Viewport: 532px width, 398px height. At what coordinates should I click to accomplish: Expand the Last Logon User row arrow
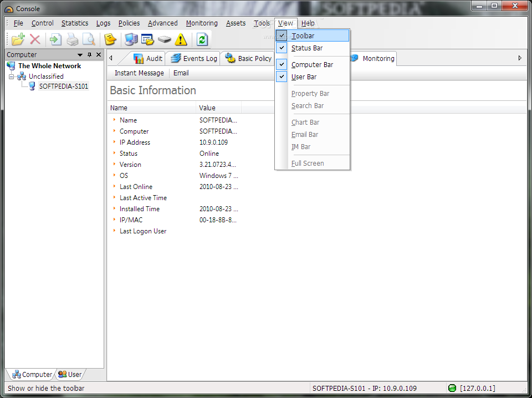click(114, 231)
